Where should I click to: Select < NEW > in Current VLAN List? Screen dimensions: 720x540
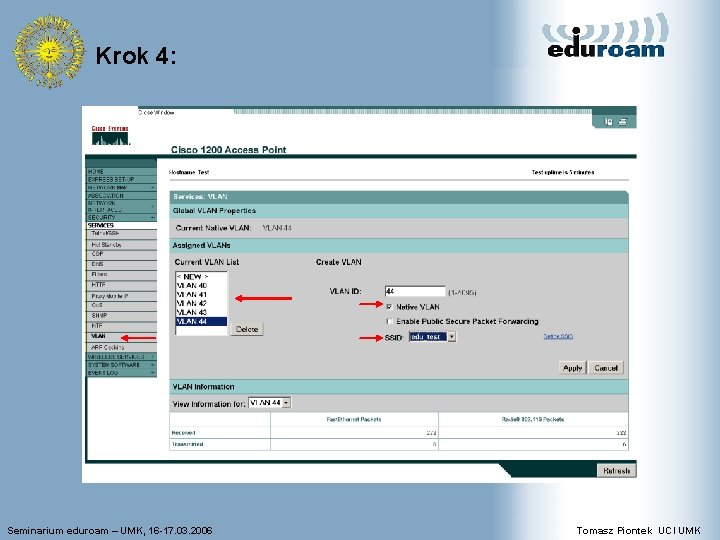tap(201, 277)
